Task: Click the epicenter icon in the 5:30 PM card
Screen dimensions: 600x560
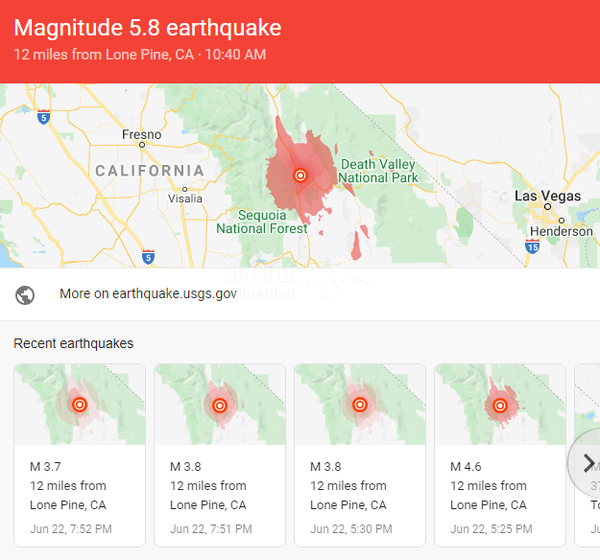Action: click(360, 405)
